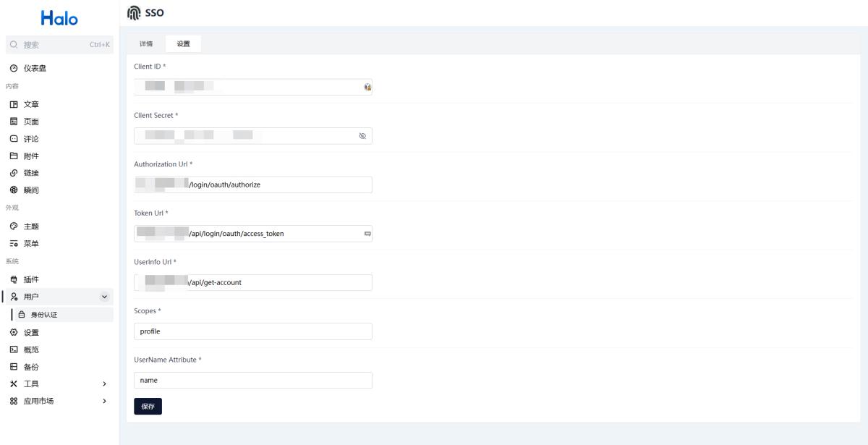The width and height of the screenshot is (868, 445).
Task: Click the 搜索 search box
Action: (58, 45)
